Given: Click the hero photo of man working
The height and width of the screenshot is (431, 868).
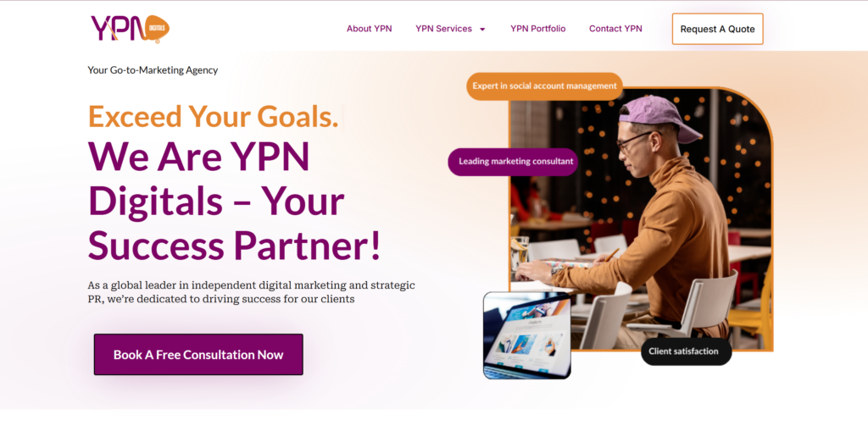Looking at the screenshot, I should click(641, 219).
